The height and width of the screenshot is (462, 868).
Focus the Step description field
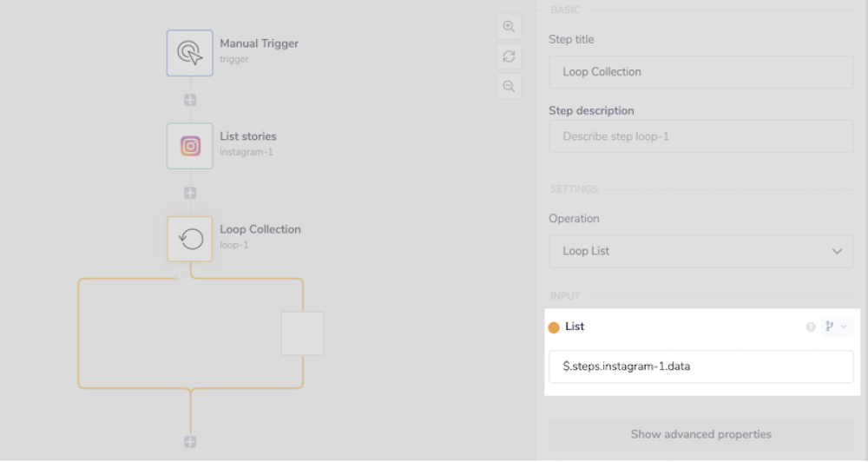[700, 136]
